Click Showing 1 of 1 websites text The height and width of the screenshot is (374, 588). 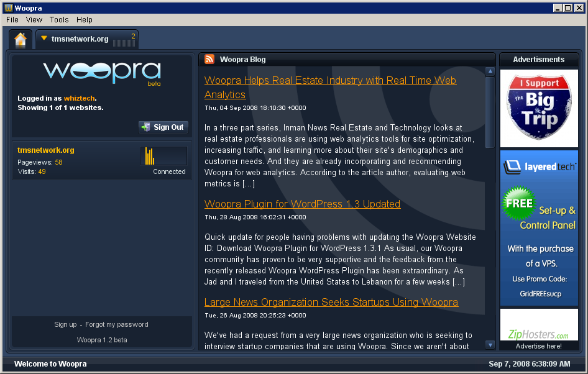(x=60, y=107)
